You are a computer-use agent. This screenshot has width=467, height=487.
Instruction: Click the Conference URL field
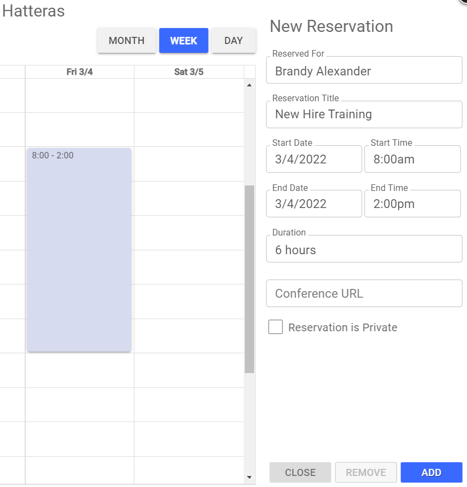coord(364,293)
